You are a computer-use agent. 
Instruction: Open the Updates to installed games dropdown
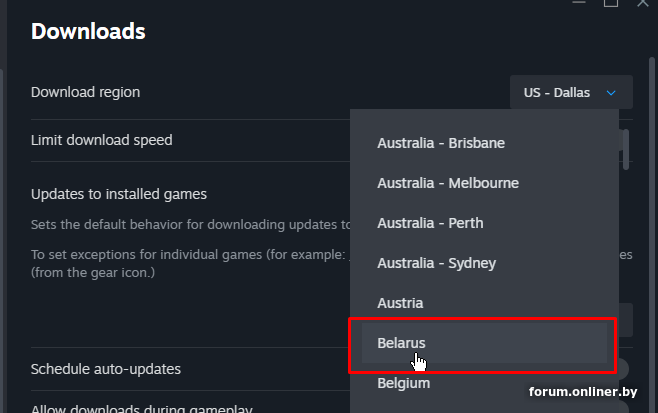pos(621,320)
